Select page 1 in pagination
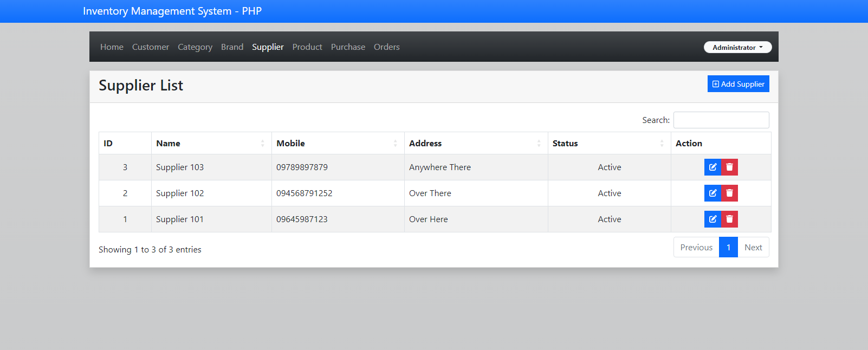Image resolution: width=868 pixels, height=350 pixels. [x=728, y=247]
